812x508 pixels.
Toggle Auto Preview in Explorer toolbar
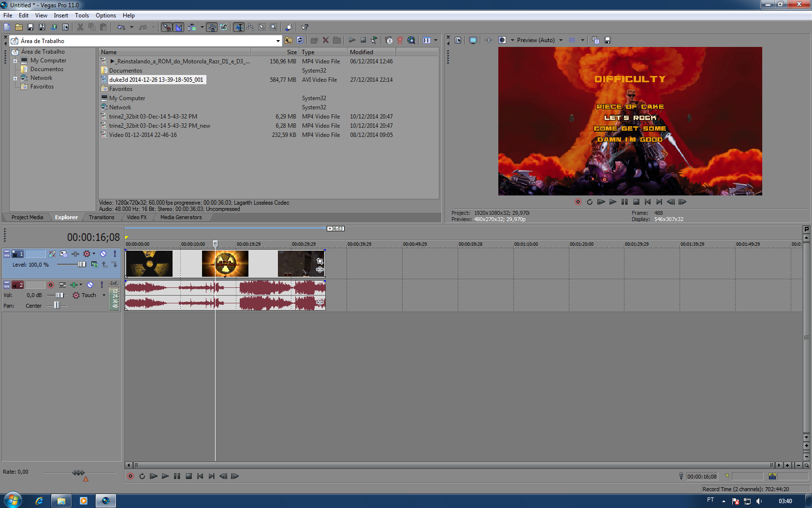point(374,40)
